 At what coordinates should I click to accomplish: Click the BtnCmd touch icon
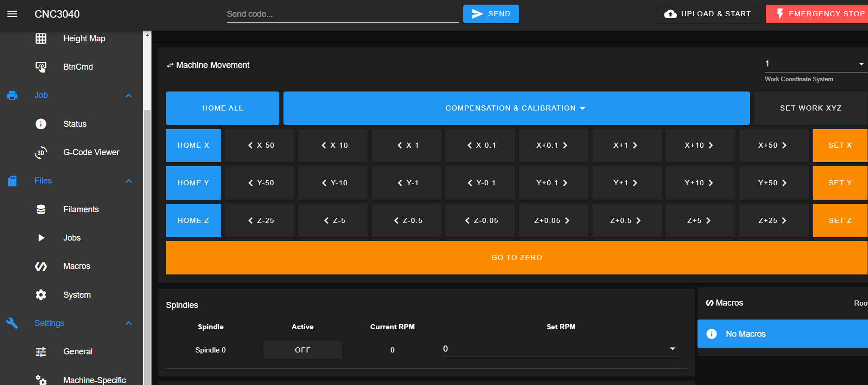(41, 67)
